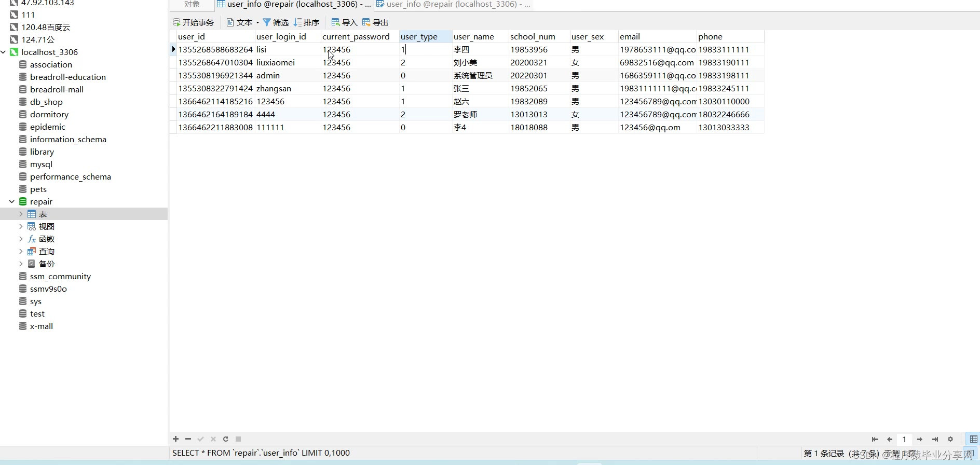Click the stop icon in bottom bar

click(x=238, y=439)
